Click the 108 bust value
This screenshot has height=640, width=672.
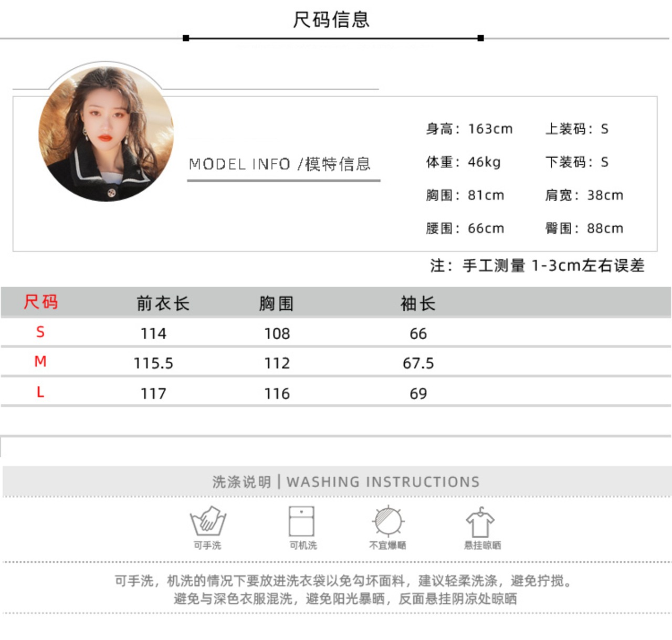tap(277, 333)
